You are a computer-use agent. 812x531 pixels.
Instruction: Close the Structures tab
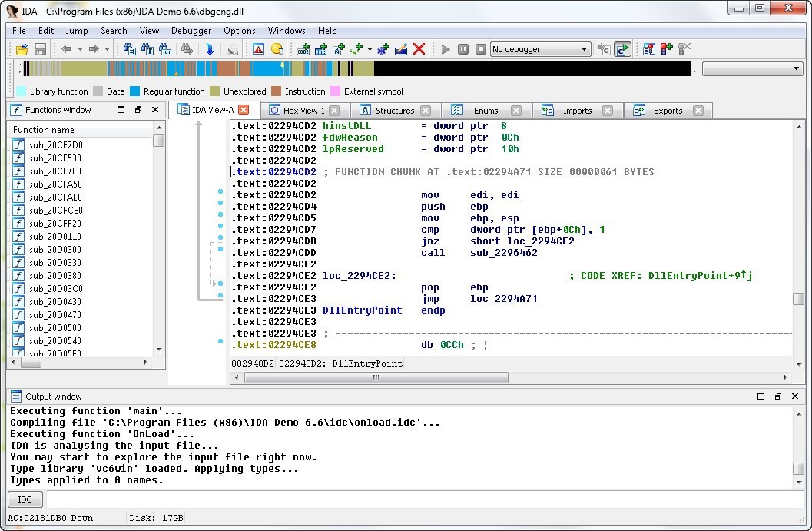coord(426,111)
